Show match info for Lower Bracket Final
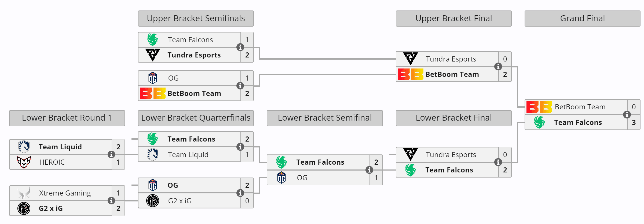 (498, 162)
